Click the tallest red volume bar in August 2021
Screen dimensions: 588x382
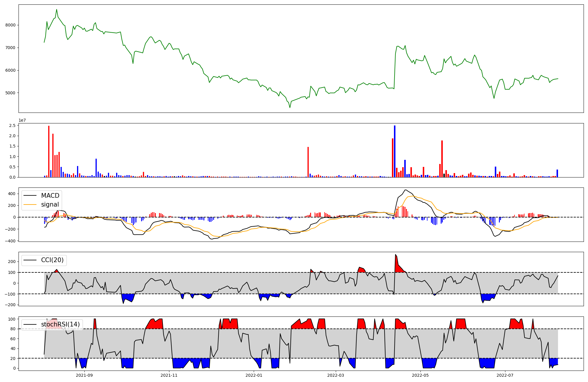point(49,151)
